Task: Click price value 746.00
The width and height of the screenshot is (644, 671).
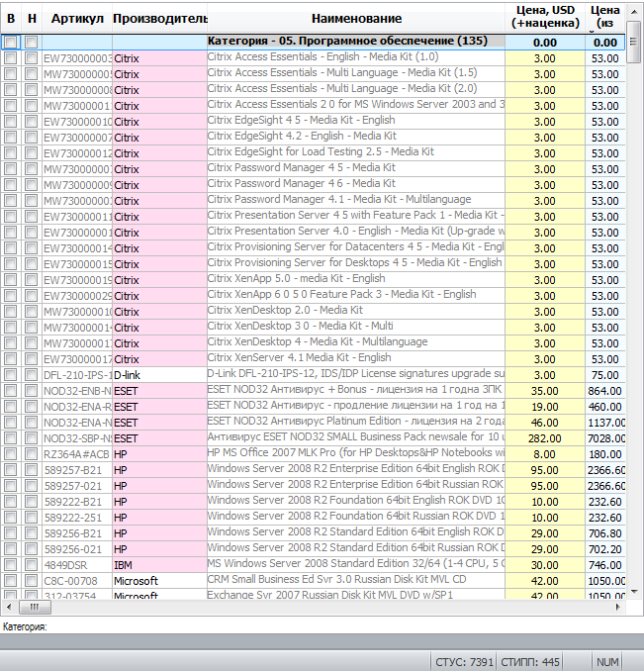Action: [x=605, y=565]
